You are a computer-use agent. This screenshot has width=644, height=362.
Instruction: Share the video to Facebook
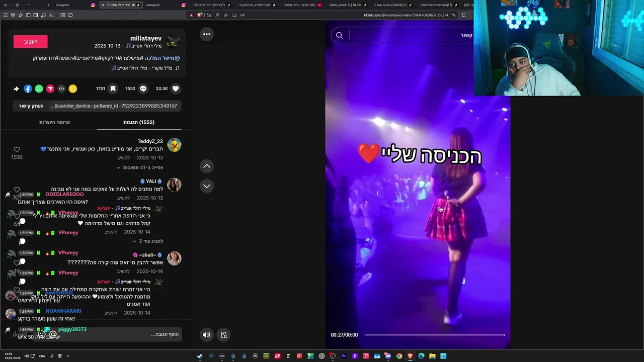coord(28,88)
